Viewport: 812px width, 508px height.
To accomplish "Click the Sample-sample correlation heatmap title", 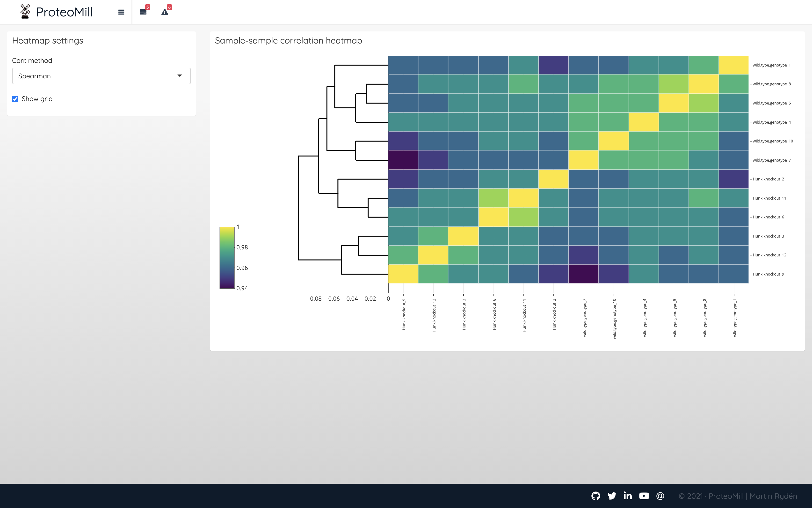I will 289,41.
